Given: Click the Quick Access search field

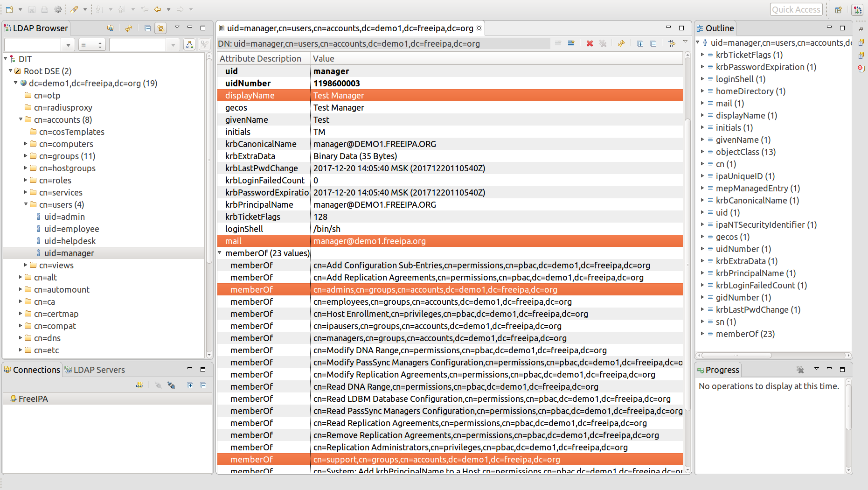Looking at the screenshot, I should pyautogui.click(x=795, y=9).
